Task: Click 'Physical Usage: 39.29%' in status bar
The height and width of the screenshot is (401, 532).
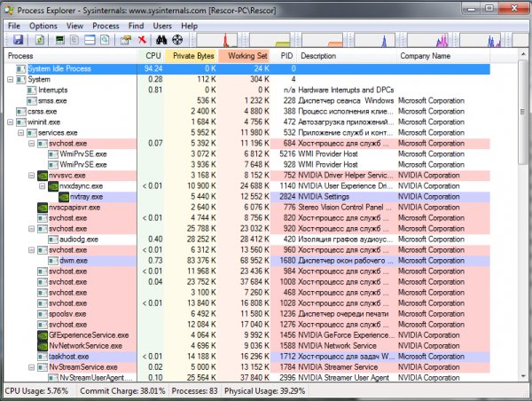Action: click(264, 391)
